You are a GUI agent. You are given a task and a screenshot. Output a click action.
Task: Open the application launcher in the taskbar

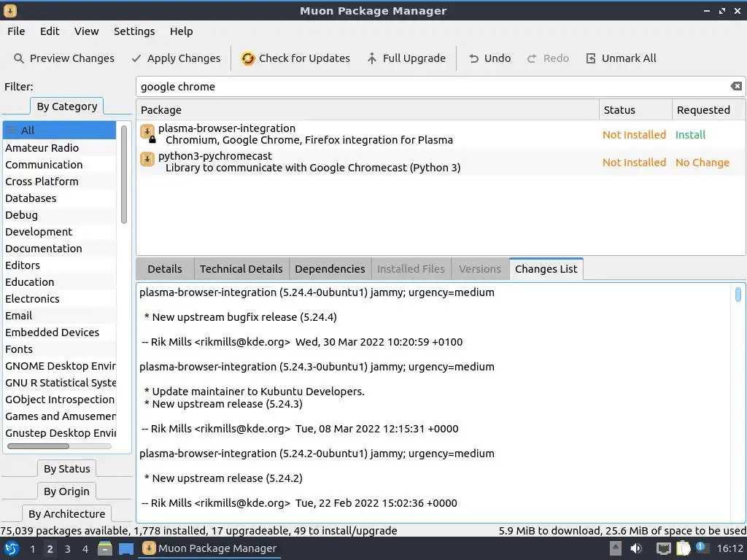pyautogui.click(x=12, y=548)
